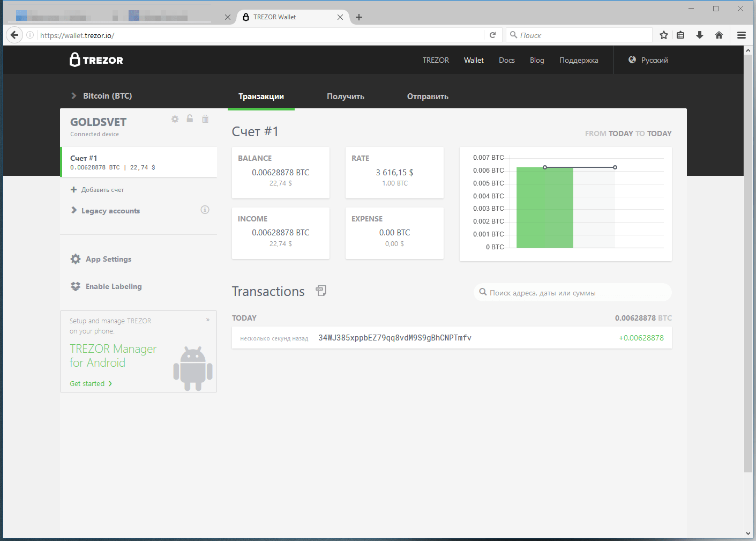Click the RATE 3 616,15 $ card
Viewport: 756px width, 541px height.
pyautogui.click(x=394, y=173)
